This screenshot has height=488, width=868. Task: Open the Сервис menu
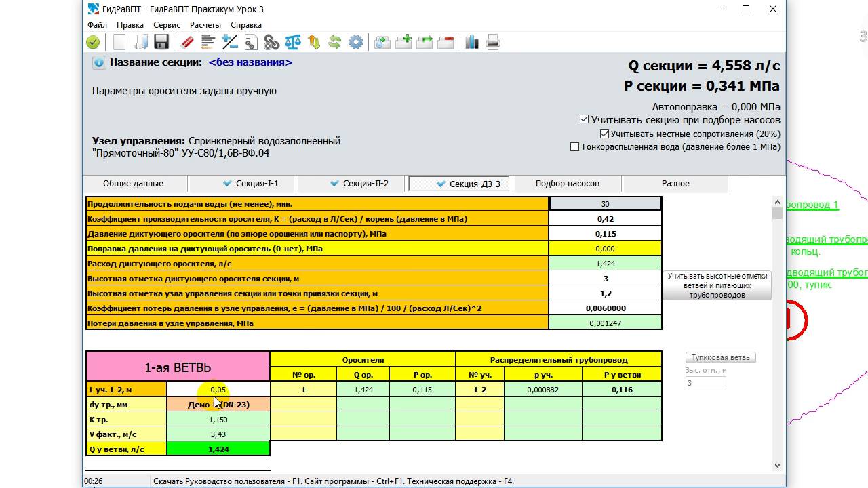pyautogui.click(x=167, y=25)
